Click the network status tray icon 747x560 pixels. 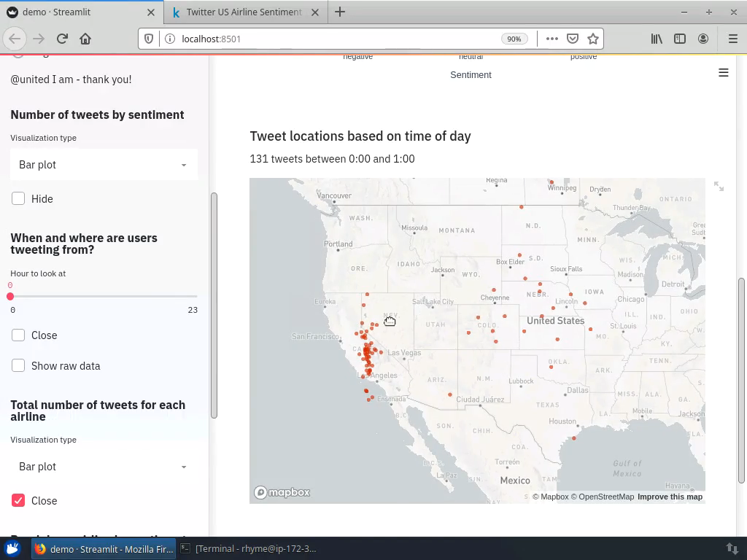(731, 548)
